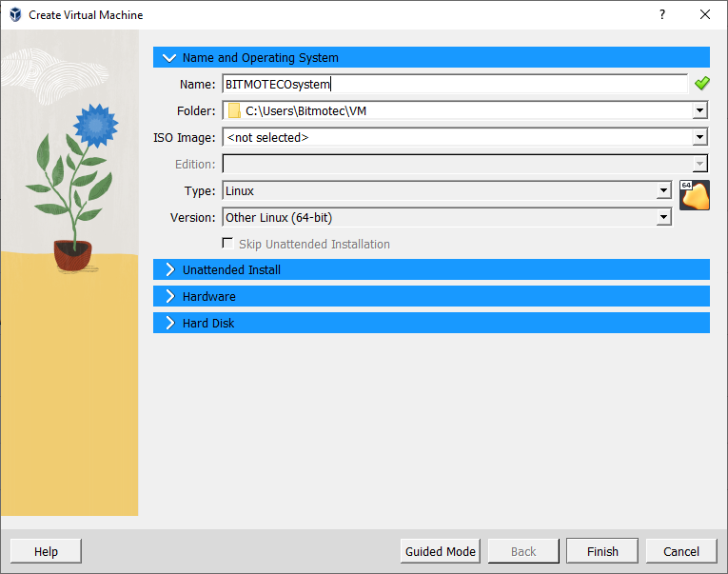Click the C:\Users\Bitmotec\VM folder path text

pyautogui.click(x=306, y=111)
